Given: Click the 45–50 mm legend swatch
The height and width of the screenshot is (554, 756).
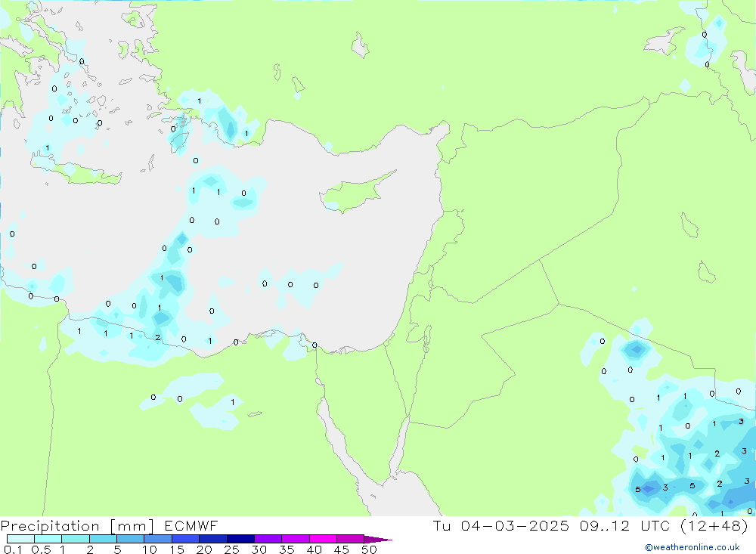Looking at the screenshot, I should click(x=350, y=539).
